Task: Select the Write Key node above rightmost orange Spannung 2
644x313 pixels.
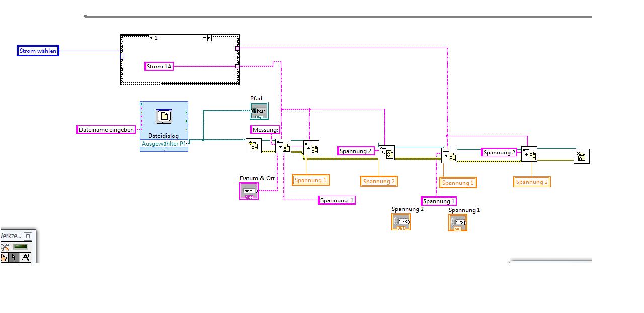Action: [x=529, y=154]
